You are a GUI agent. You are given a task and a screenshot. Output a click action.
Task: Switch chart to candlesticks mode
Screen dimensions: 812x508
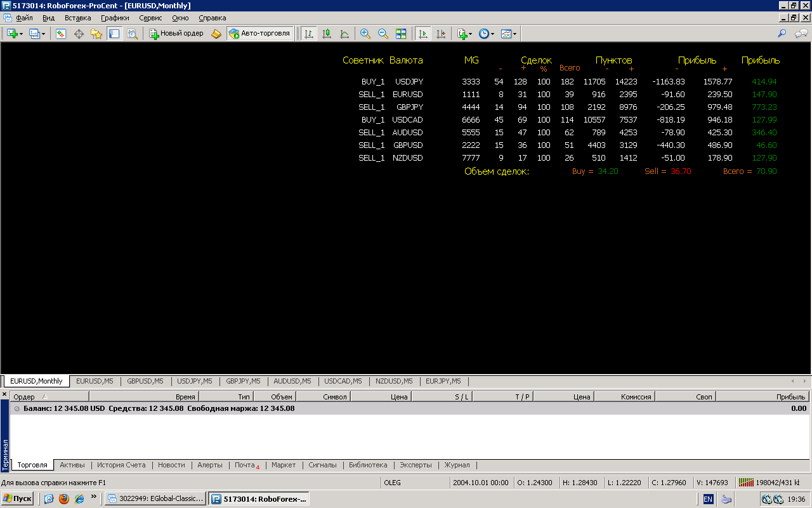coord(327,34)
